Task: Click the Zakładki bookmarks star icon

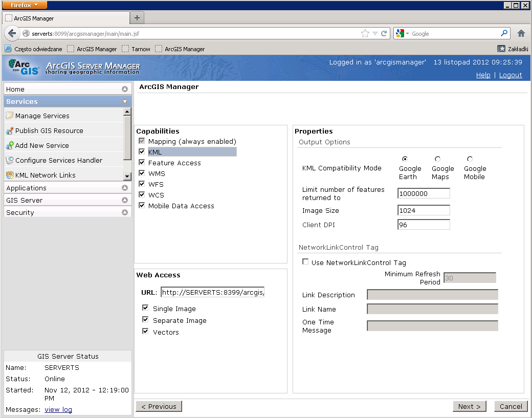Action: 501,49
